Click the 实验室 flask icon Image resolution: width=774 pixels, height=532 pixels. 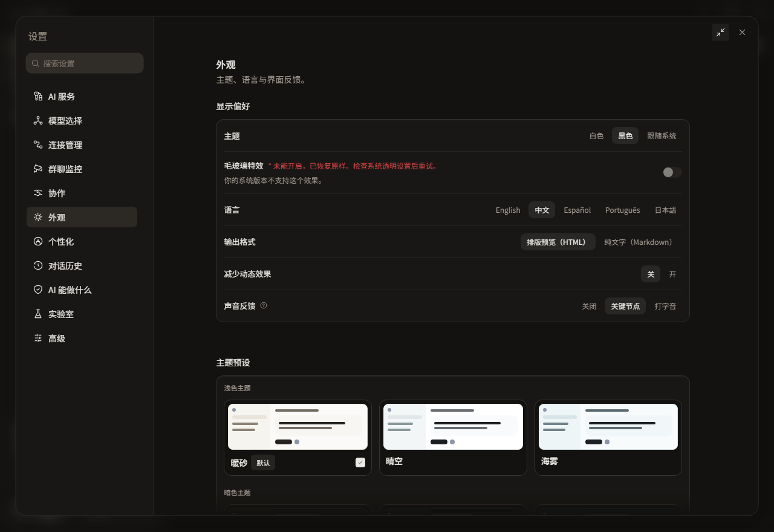[38, 314]
